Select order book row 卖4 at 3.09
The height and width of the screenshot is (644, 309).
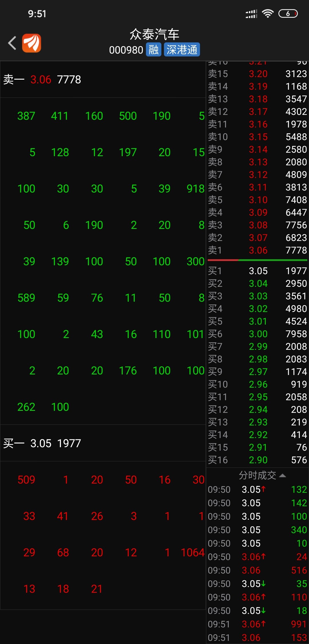(257, 212)
